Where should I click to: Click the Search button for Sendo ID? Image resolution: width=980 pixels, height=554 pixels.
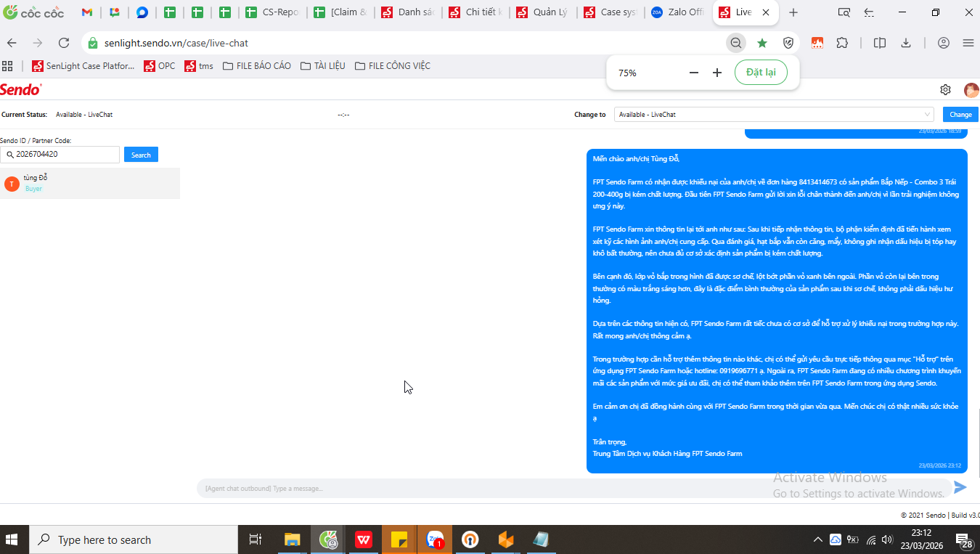(x=141, y=155)
